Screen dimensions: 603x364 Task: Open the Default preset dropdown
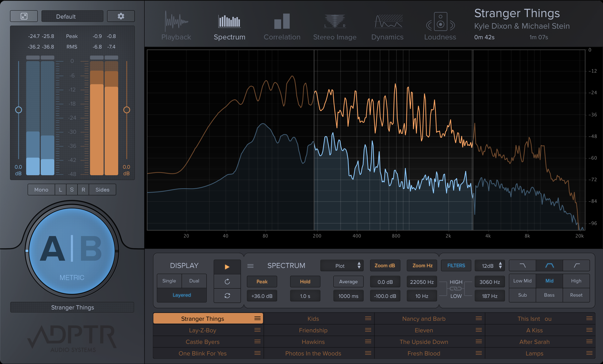coord(72,16)
